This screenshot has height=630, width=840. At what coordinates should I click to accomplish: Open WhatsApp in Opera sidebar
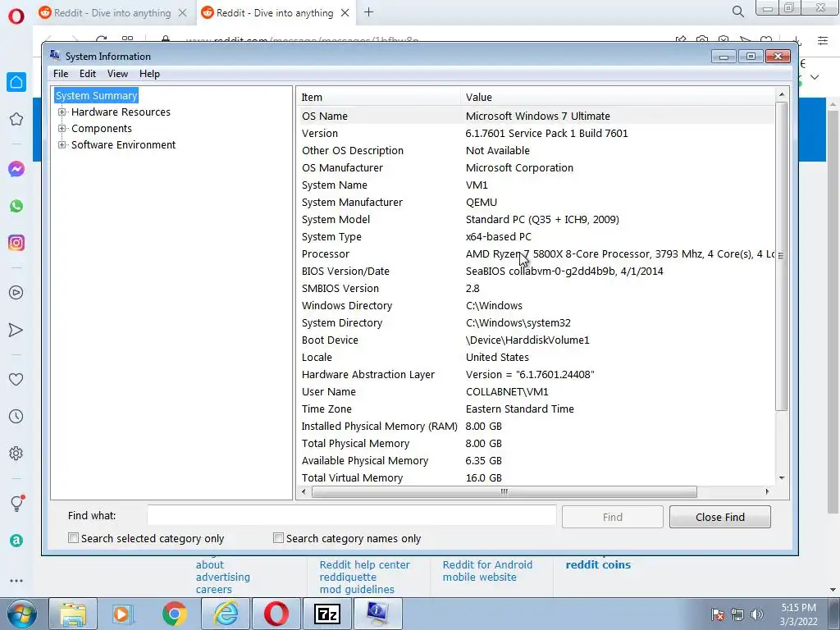pos(16,206)
